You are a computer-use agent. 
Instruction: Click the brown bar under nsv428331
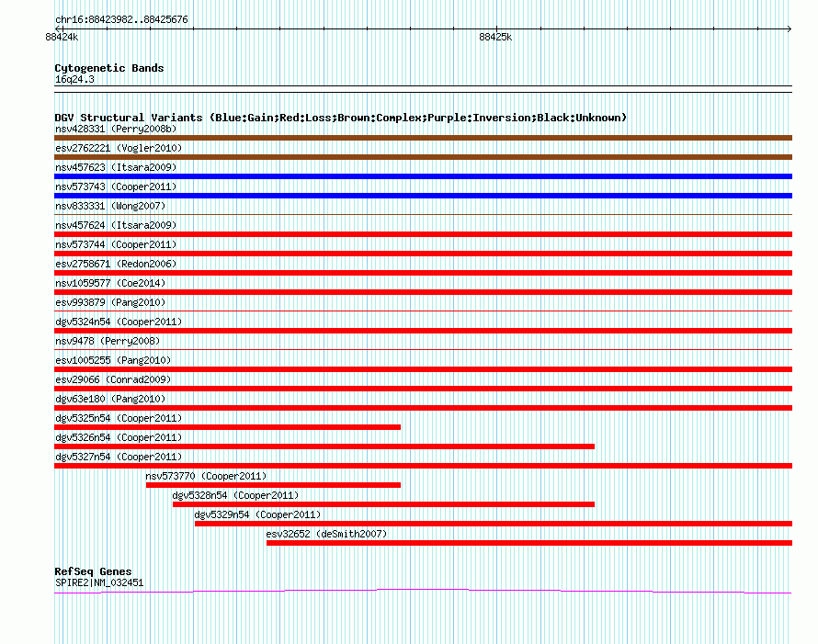pos(423,138)
